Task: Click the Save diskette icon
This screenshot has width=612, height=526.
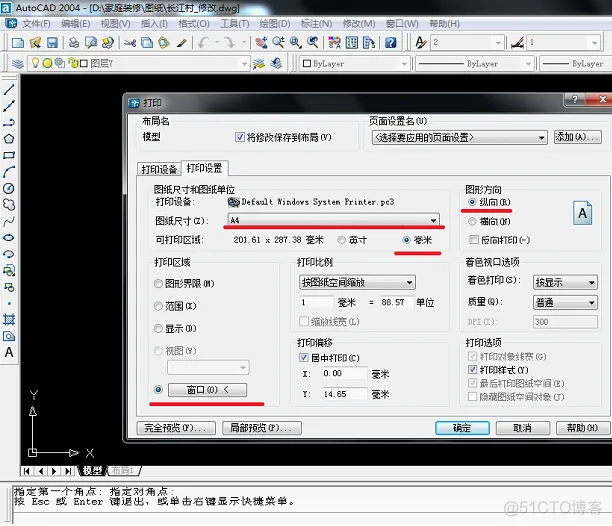Action: tap(52, 43)
